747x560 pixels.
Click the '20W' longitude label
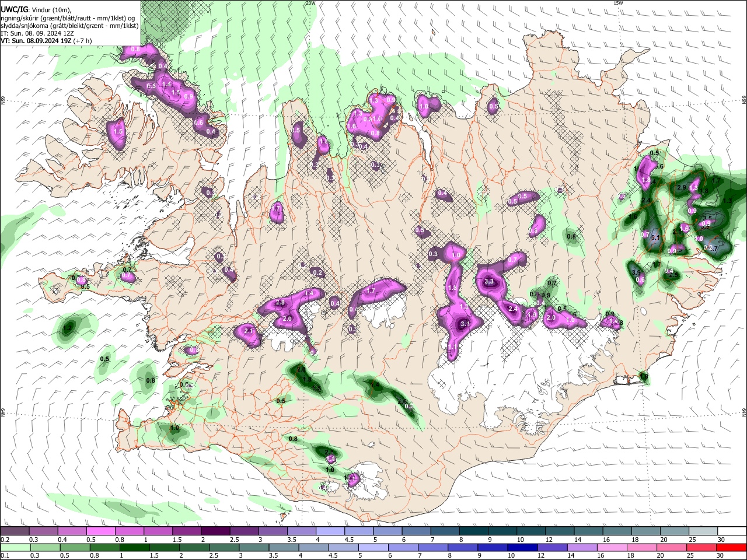pos(310,3)
